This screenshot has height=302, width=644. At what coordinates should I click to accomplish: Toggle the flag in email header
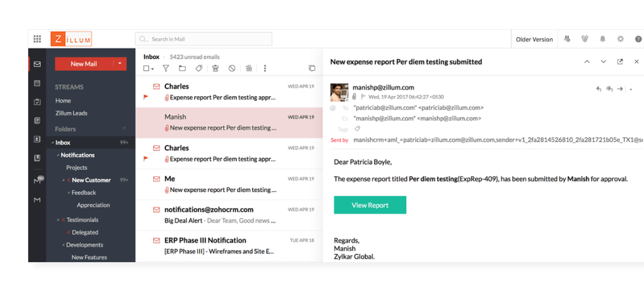(x=363, y=97)
